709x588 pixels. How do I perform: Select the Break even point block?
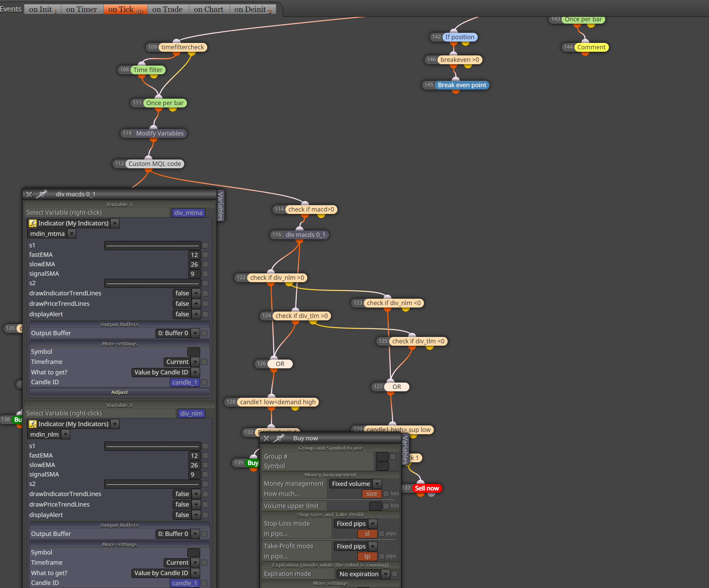pyautogui.click(x=462, y=85)
